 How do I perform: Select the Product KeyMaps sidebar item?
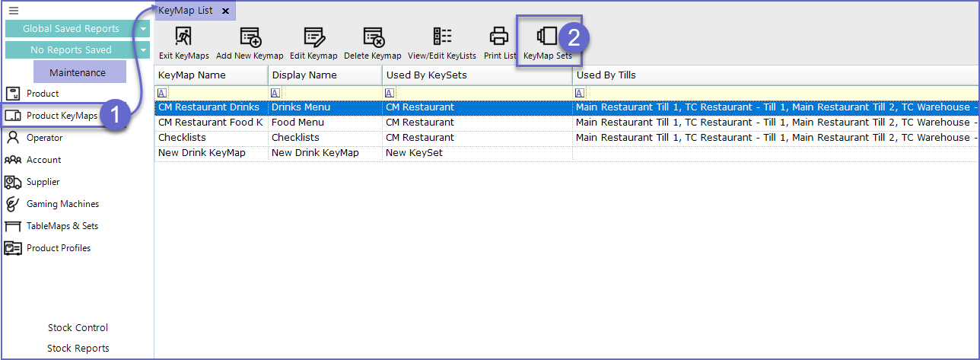click(62, 116)
